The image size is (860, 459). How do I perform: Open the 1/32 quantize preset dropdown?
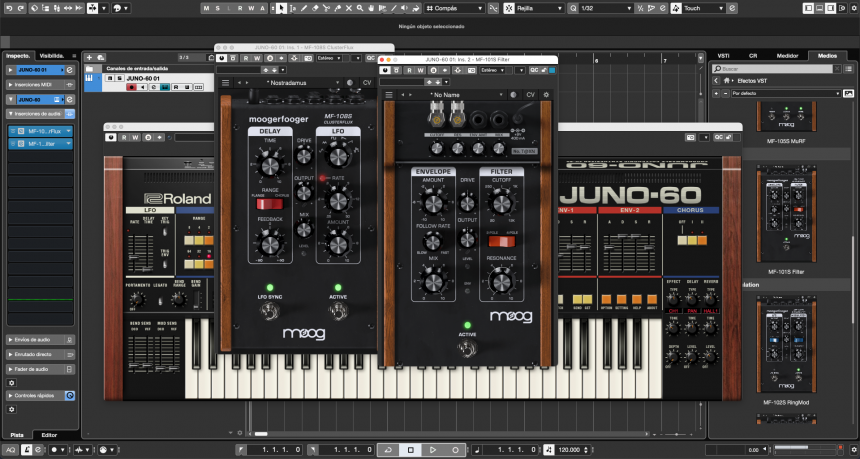[606, 8]
